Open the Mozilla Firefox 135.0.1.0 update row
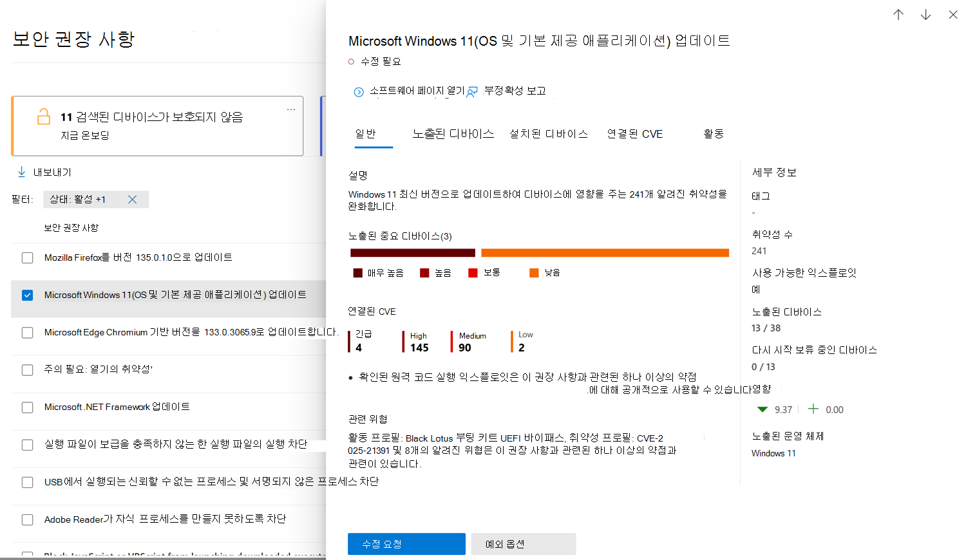 pos(138,257)
